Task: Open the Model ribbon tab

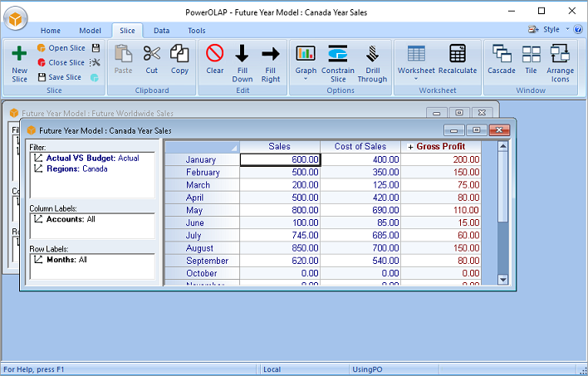Action: tap(90, 31)
